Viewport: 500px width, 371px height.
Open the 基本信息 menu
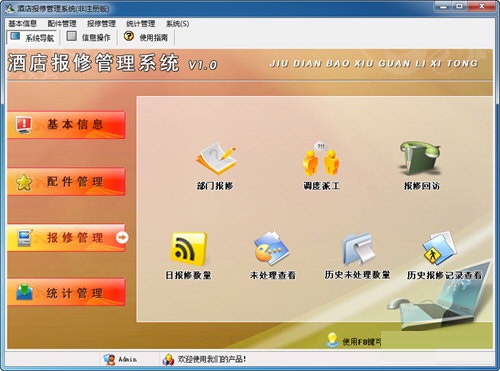pos(23,24)
